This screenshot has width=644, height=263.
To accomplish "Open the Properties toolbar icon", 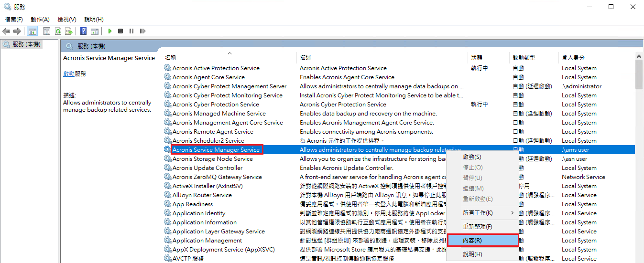I will (47, 31).
